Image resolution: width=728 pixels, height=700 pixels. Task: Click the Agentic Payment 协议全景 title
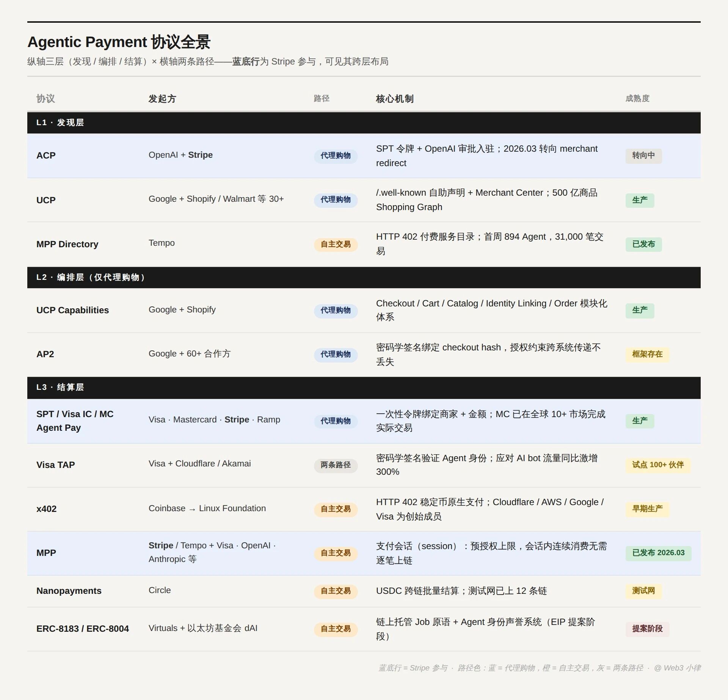click(119, 42)
